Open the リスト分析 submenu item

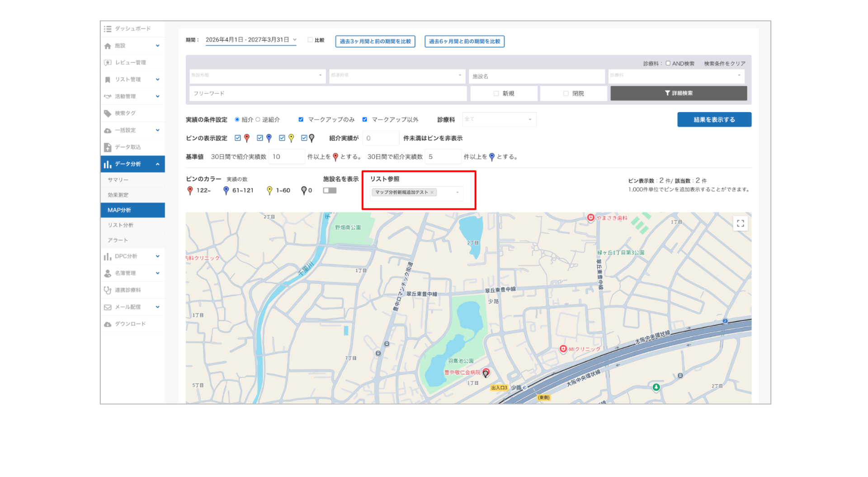point(132,225)
